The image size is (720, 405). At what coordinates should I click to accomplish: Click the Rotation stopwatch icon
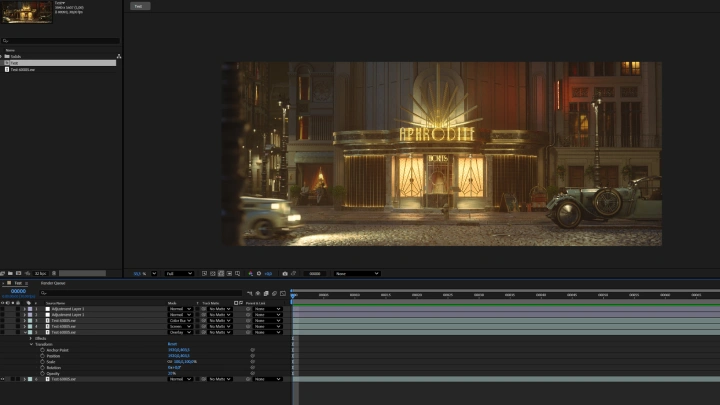pyautogui.click(x=42, y=367)
